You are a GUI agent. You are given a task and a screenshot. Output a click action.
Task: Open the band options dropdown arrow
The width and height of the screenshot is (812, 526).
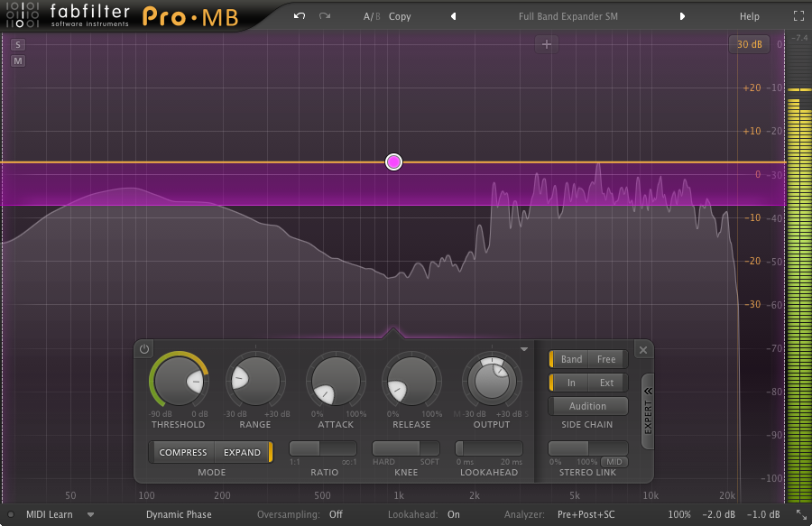524,349
